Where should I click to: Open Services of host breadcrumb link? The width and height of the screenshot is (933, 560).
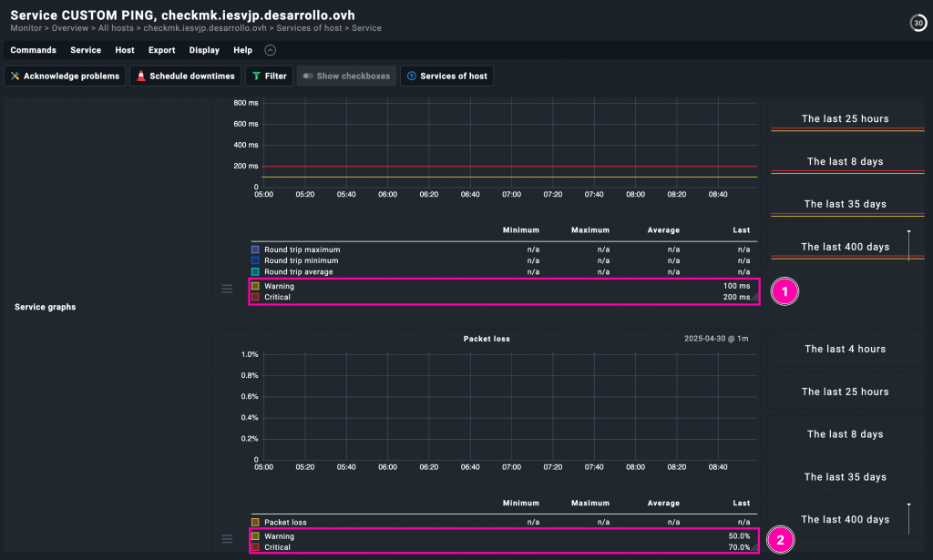click(x=311, y=28)
